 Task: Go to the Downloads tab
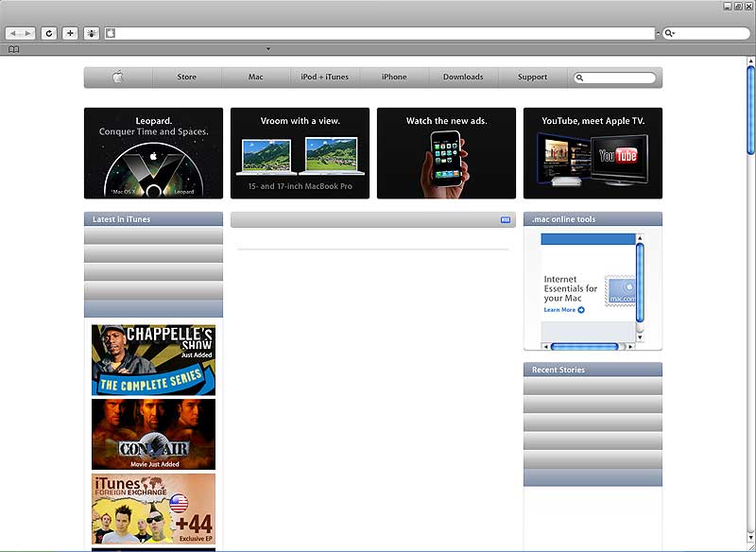coord(463,78)
